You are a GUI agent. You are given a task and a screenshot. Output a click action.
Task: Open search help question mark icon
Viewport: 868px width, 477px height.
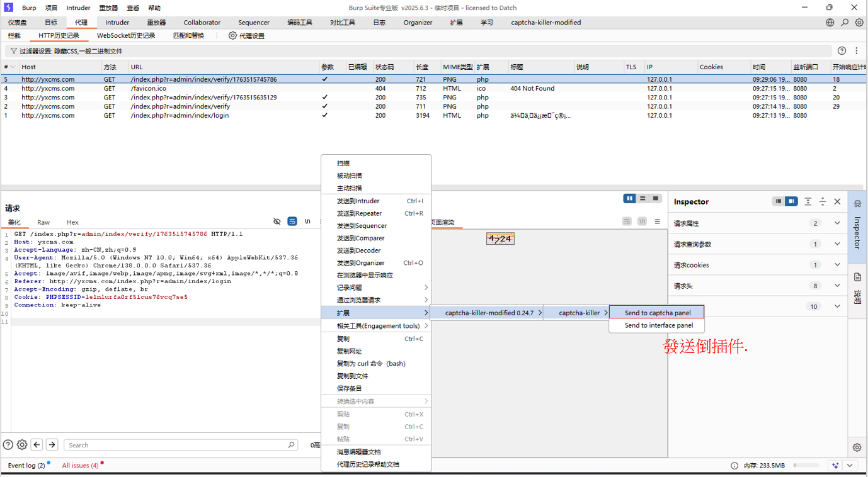(x=8, y=445)
